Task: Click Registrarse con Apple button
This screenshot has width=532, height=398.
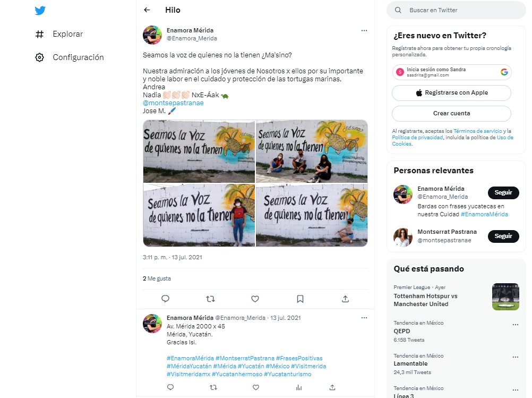Action: (451, 92)
